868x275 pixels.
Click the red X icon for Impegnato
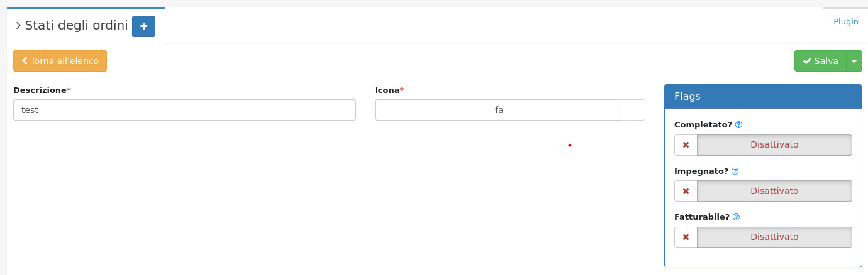pyautogui.click(x=686, y=191)
